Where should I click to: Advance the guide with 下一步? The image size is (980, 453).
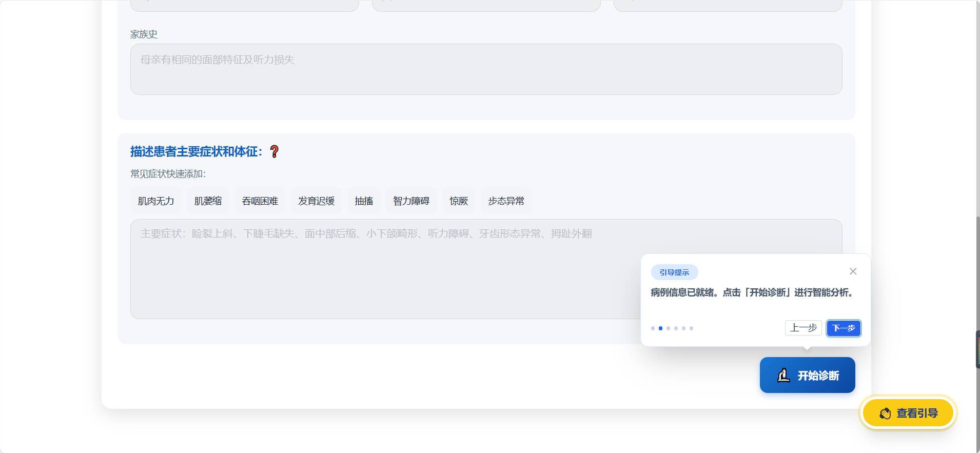coord(844,328)
